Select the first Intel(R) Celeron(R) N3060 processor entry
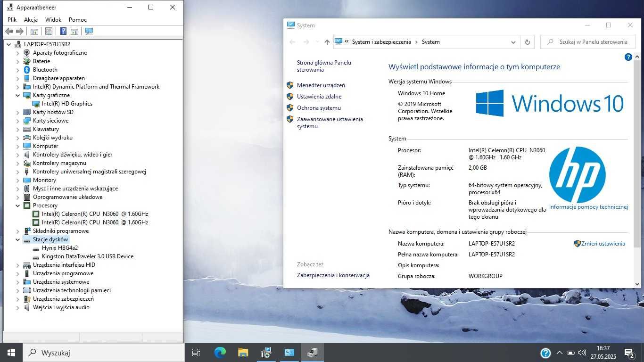Viewport: 644px width, 362px height. pos(95,214)
